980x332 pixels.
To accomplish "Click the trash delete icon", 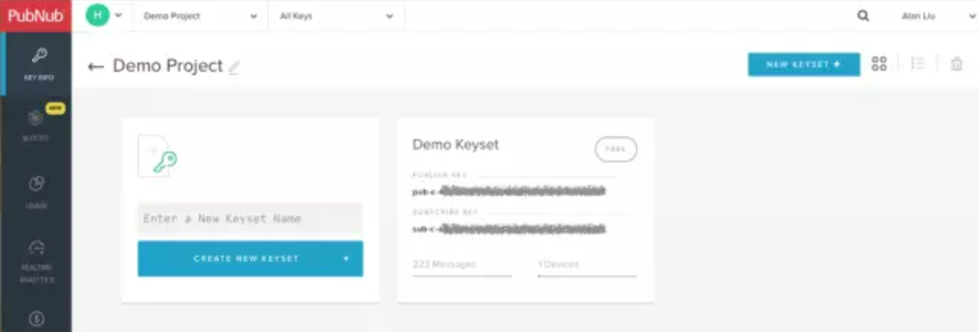I will pos(956,64).
